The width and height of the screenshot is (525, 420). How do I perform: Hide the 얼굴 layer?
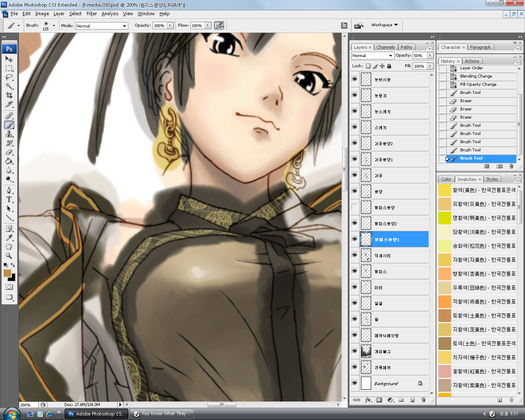tap(354, 303)
